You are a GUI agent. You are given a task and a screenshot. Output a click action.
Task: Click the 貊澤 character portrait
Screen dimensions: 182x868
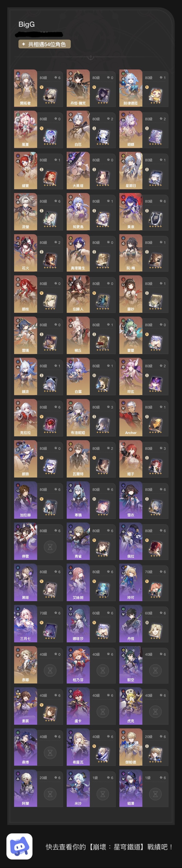coord(131,788)
